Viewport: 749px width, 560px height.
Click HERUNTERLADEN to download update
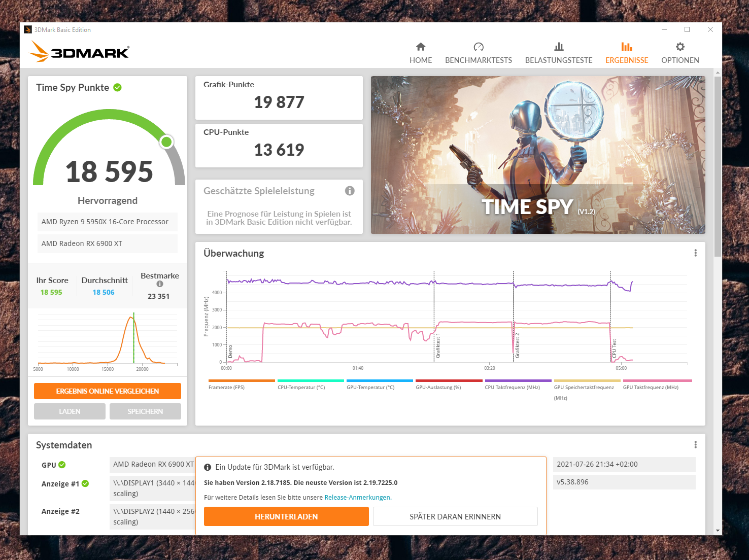click(286, 516)
